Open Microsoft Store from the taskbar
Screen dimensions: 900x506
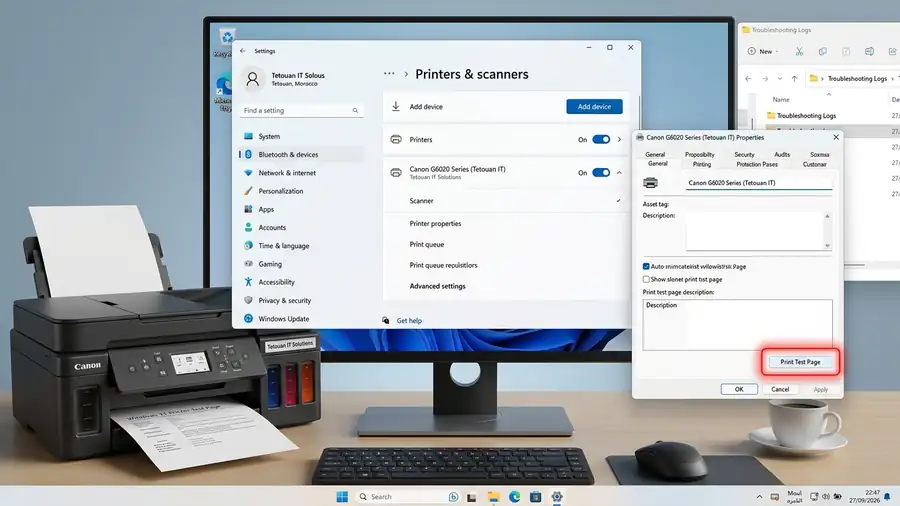[536, 497]
